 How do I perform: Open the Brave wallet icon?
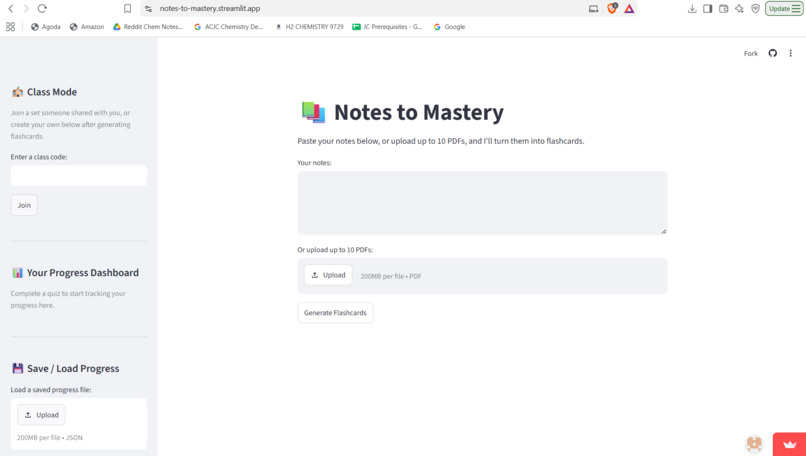[724, 8]
